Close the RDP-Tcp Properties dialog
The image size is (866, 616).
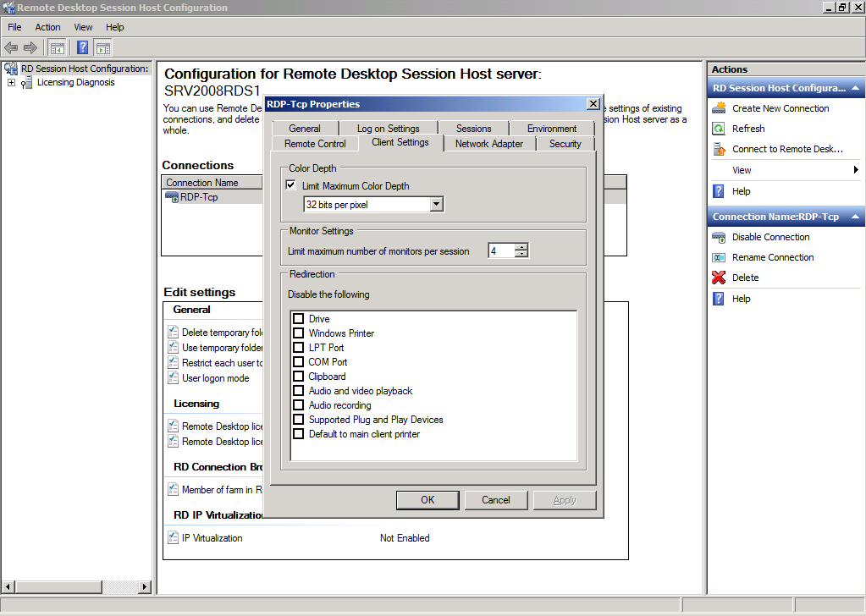tap(593, 104)
